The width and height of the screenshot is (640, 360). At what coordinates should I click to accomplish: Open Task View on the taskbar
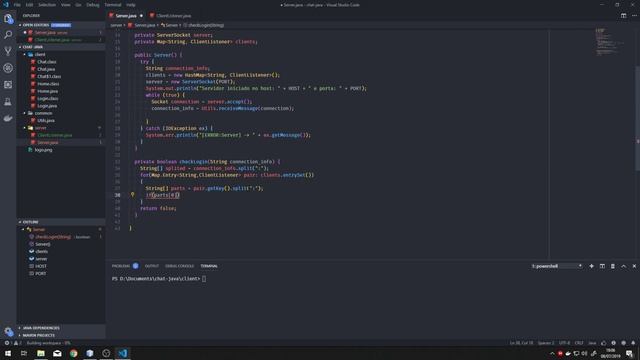click(x=24, y=353)
